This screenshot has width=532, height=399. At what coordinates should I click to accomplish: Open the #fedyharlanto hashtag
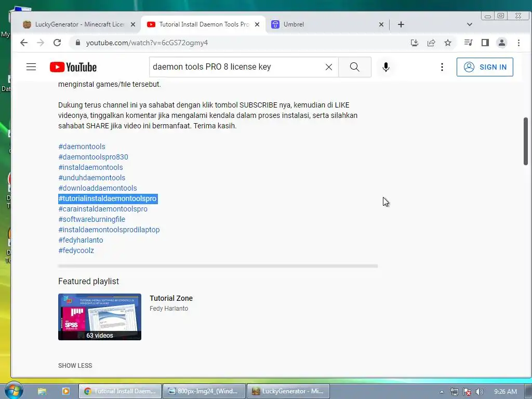[81, 240]
